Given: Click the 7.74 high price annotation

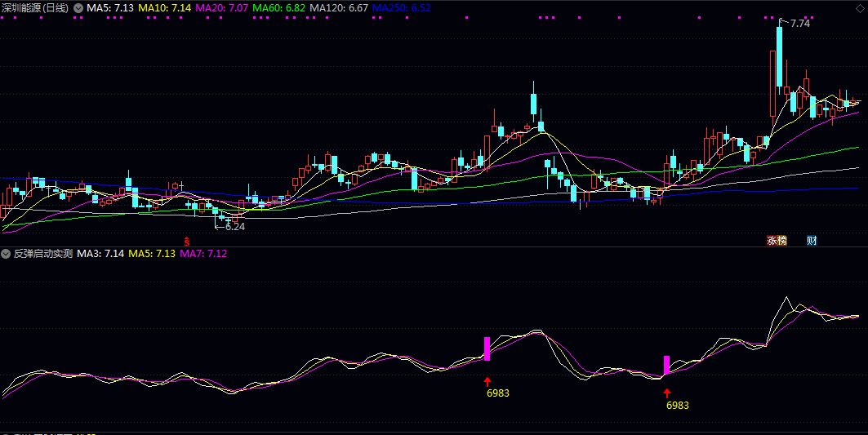Looking at the screenshot, I should [799, 24].
